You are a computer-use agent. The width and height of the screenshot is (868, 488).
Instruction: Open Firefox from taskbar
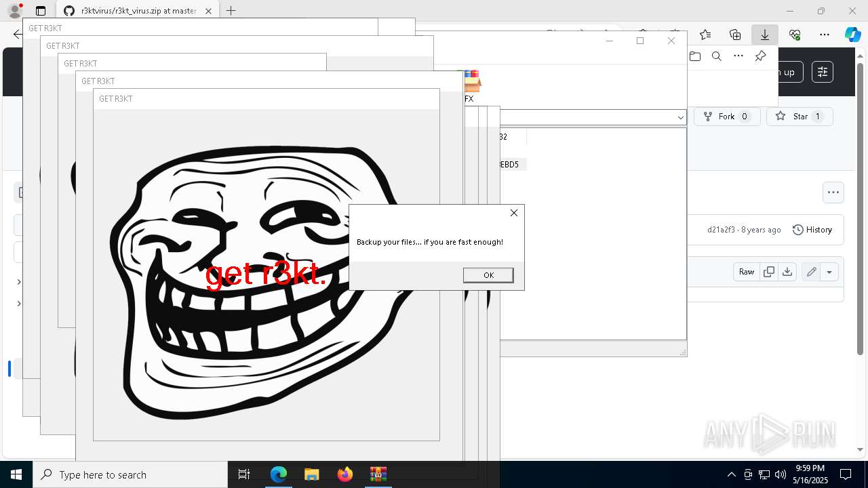(345, 474)
